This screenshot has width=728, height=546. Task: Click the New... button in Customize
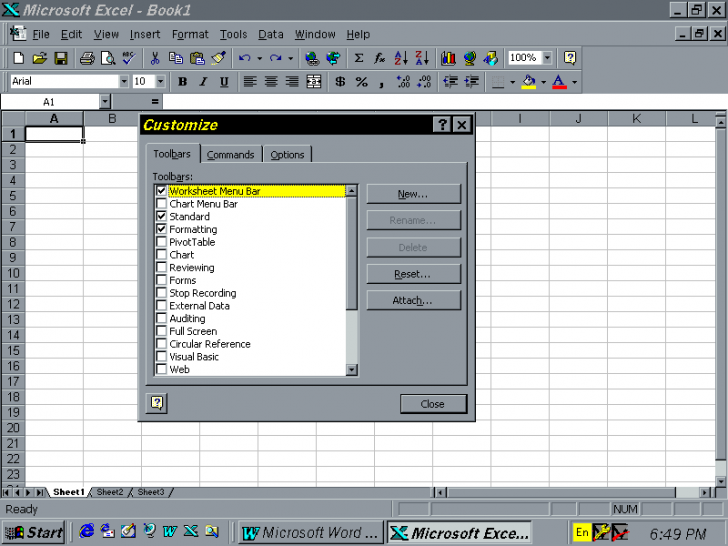pos(413,194)
